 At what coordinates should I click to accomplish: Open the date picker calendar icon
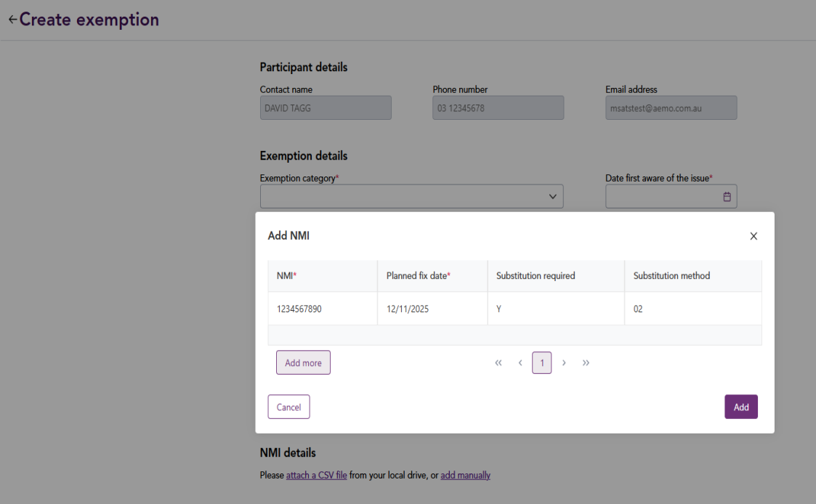click(x=727, y=197)
